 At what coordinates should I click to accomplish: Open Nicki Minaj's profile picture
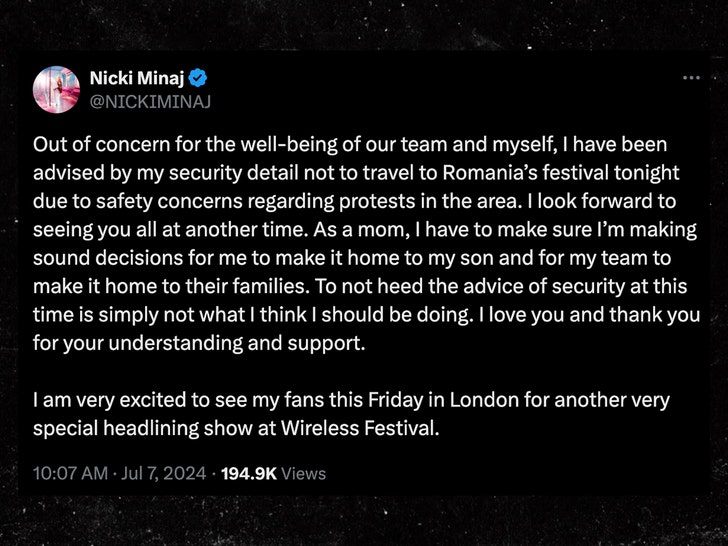[57, 89]
